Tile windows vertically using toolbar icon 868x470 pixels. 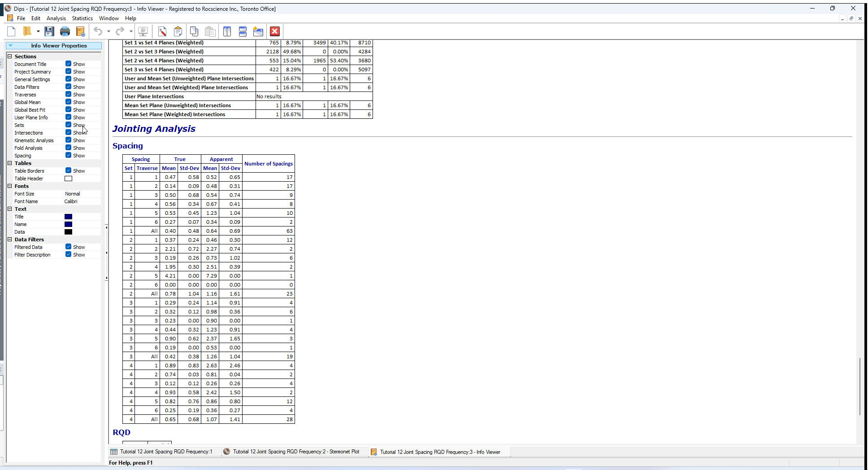pos(227,31)
